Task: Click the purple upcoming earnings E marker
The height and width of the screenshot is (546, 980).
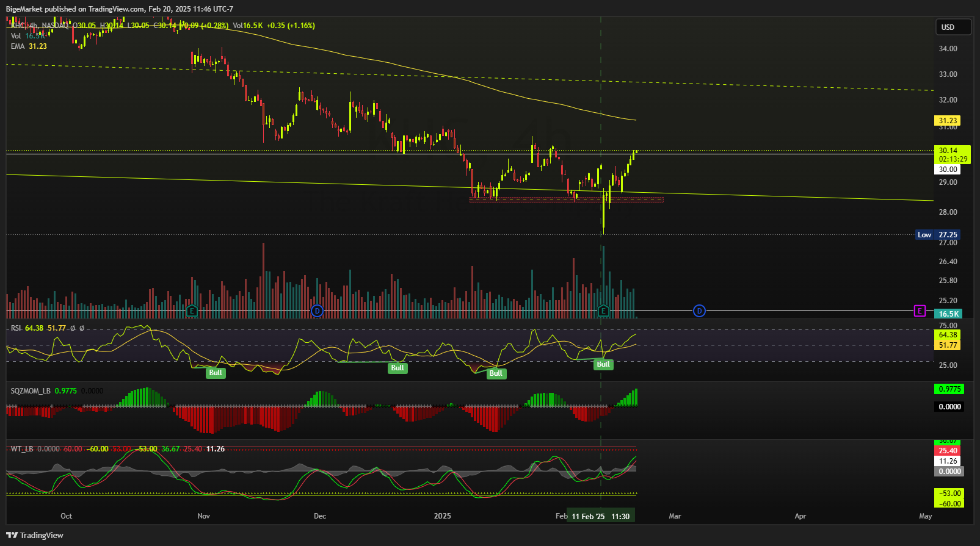Action: point(920,311)
